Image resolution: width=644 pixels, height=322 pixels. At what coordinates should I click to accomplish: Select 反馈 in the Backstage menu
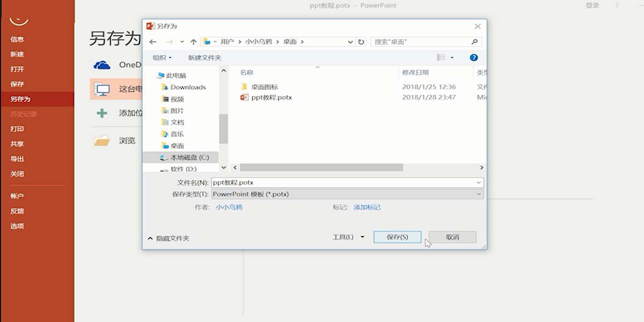pos(17,211)
